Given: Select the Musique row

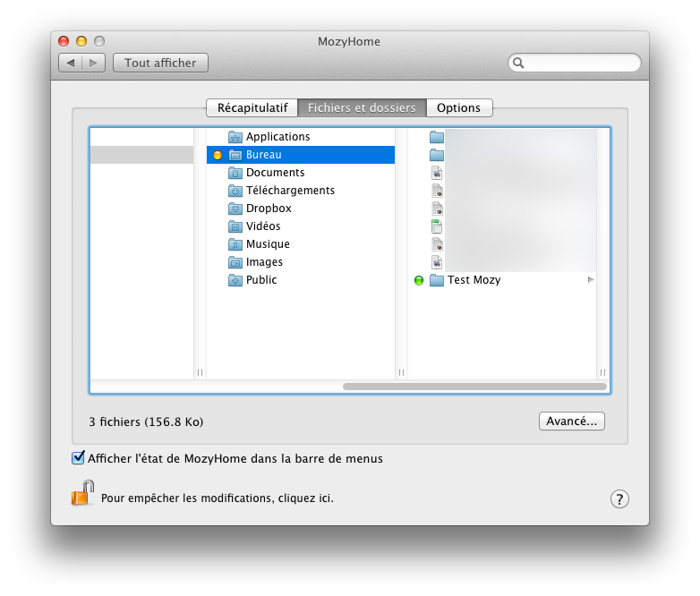Looking at the screenshot, I should pos(301,244).
